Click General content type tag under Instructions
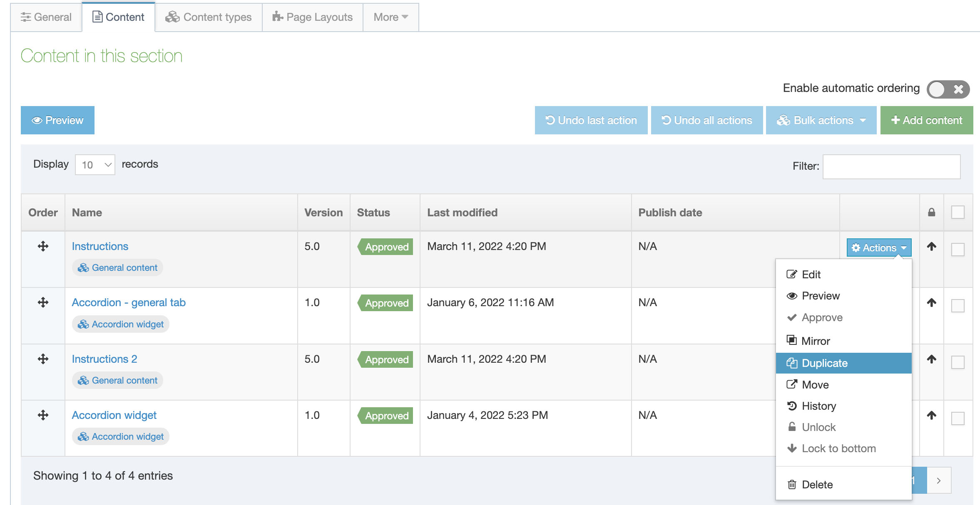This screenshot has width=980, height=505. (x=118, y=267)
